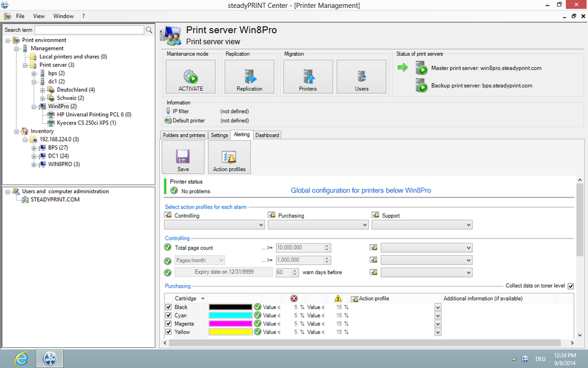Open Internet Explorer from the taskbar

click(21, 359)
